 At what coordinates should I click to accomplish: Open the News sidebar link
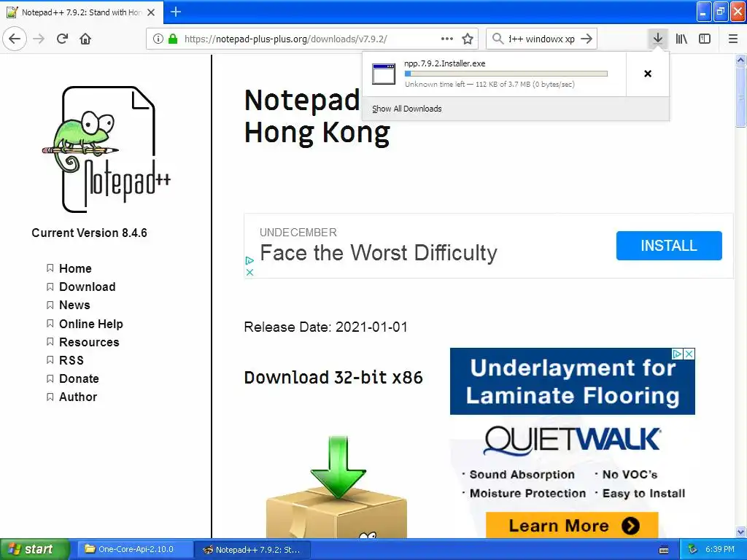pyautogui.click(x=74, y=306)
